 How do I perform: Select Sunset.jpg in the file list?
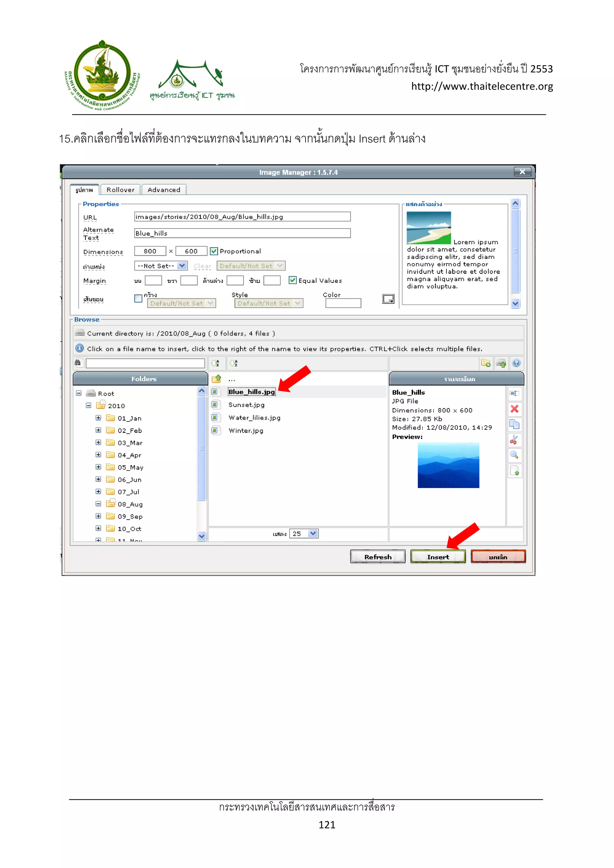[246, 405]
